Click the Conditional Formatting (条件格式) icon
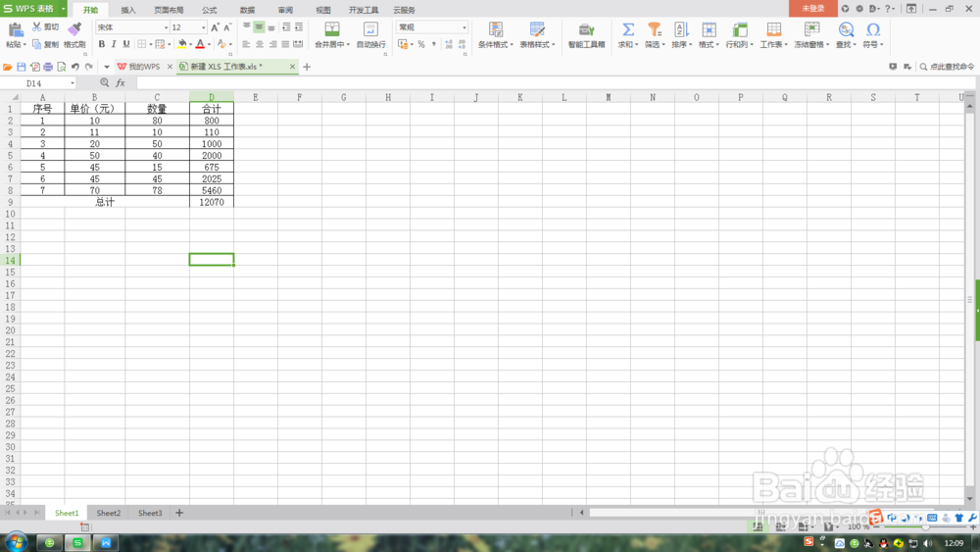Viewport: 980px width, 552px height. 496,29
